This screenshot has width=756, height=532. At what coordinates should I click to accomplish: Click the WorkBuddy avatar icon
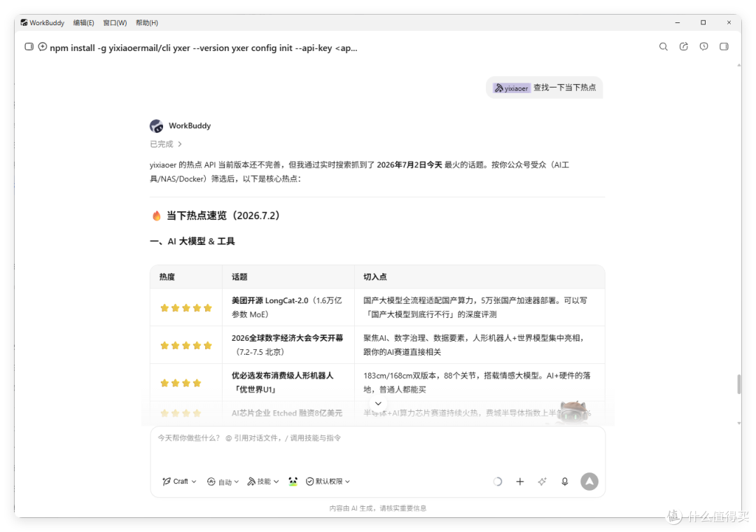[x=156, y=126]
